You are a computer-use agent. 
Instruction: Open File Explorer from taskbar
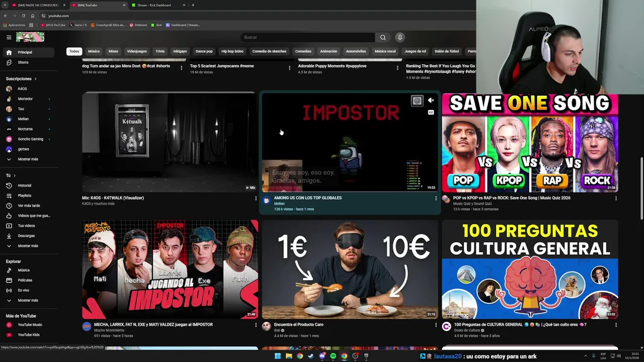click(289, 356)
